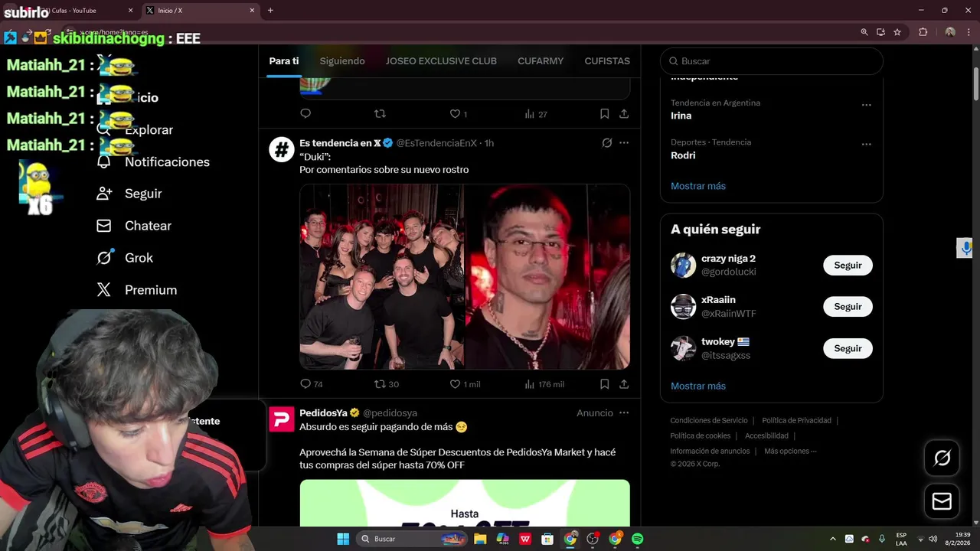Open the CUFARMY tab
This screenshot has width=980, height=551.
pyautogui.click(x=541, y=61)
